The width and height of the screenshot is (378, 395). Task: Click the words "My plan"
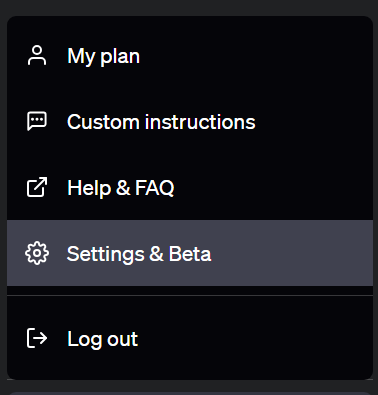(x=103, y=57)
